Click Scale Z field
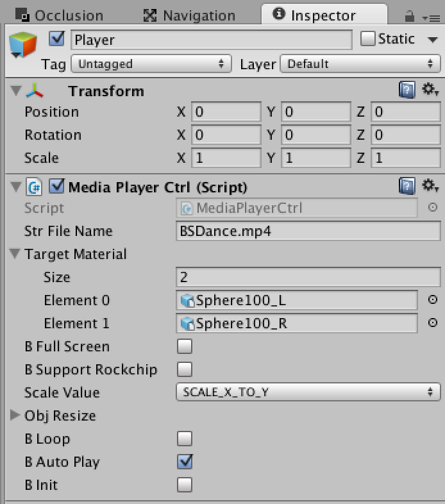Screen dimensions: 445x504 tap(406, 158)
